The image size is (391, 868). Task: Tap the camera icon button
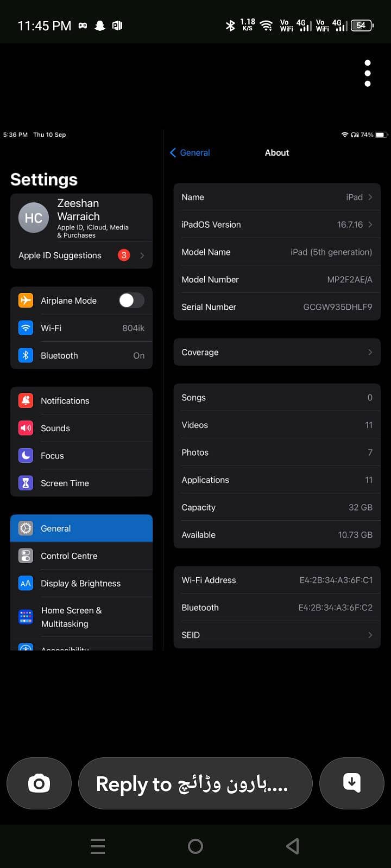(x=39, y=783)
